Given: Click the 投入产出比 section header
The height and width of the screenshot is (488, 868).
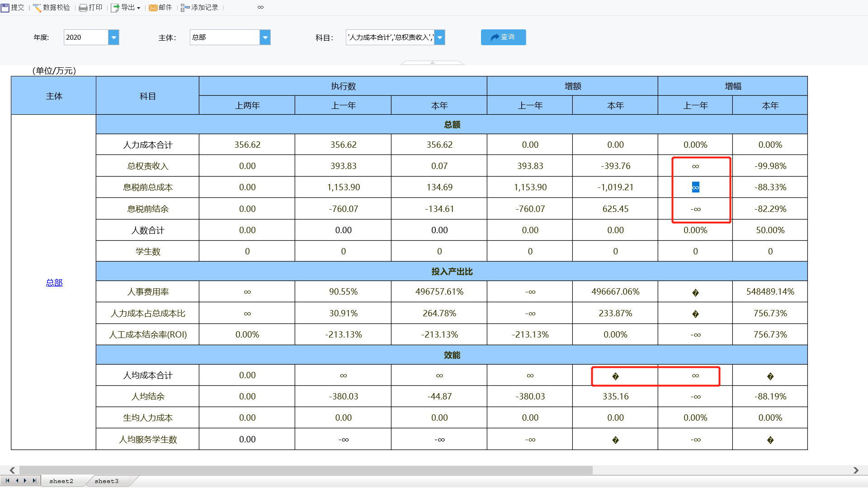Looking at the screenshot, I should click(452, 271).
